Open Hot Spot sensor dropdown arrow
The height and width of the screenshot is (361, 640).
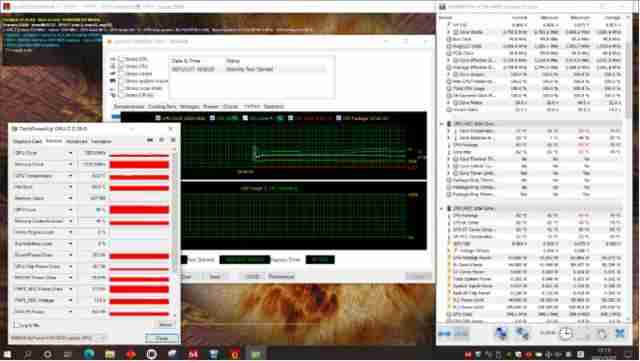(x=70, y=187)
